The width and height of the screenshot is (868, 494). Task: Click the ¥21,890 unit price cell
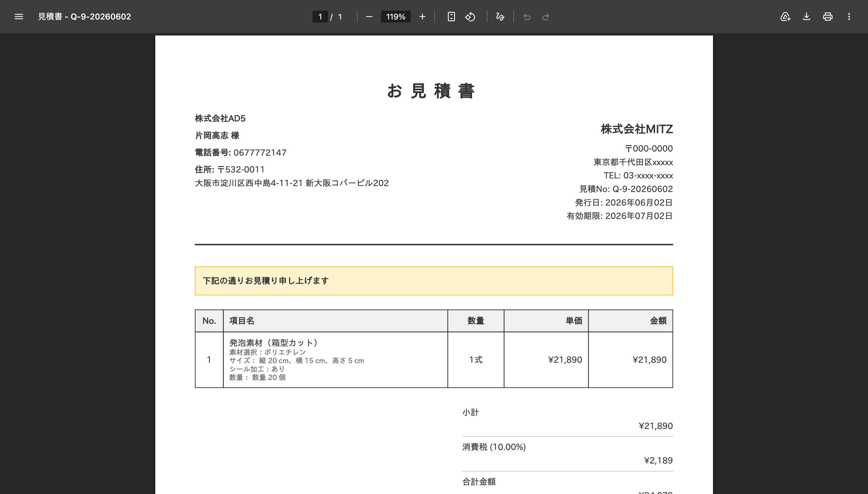click(x=546, y=360)
